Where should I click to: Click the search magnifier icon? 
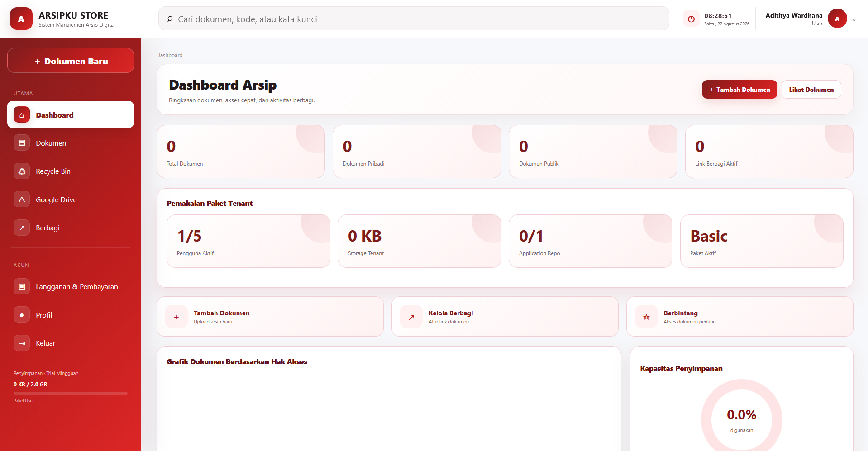coord(170,19)
